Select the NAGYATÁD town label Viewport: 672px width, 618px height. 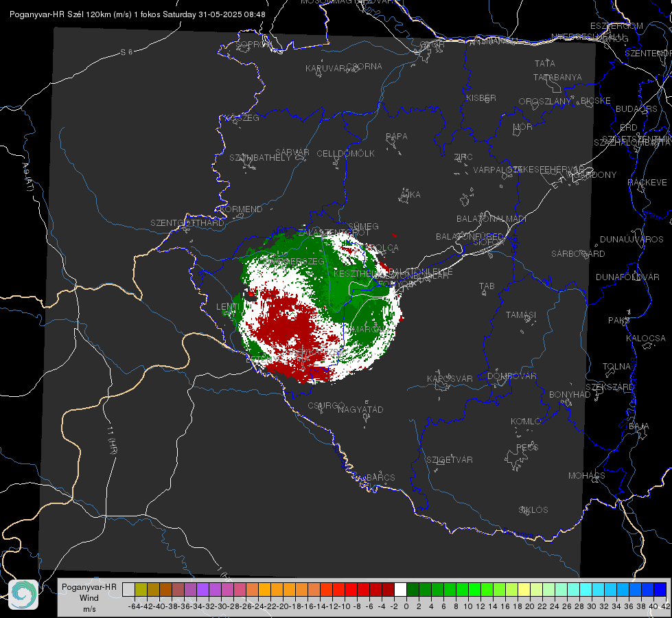[x=360, y=409]
